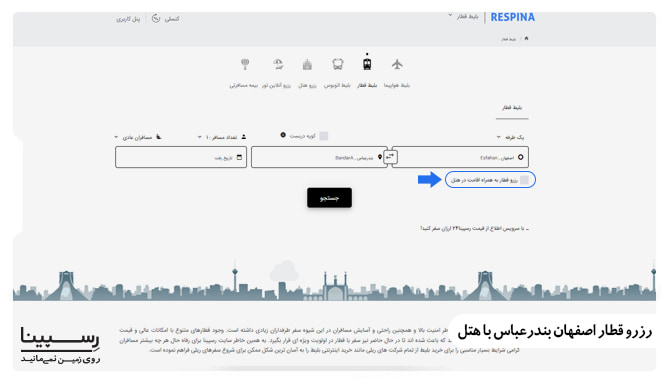The width and height of the screenshot is (670, 385).
Task: Open the one-way trip type dropdown
Action: pos(511,137)
